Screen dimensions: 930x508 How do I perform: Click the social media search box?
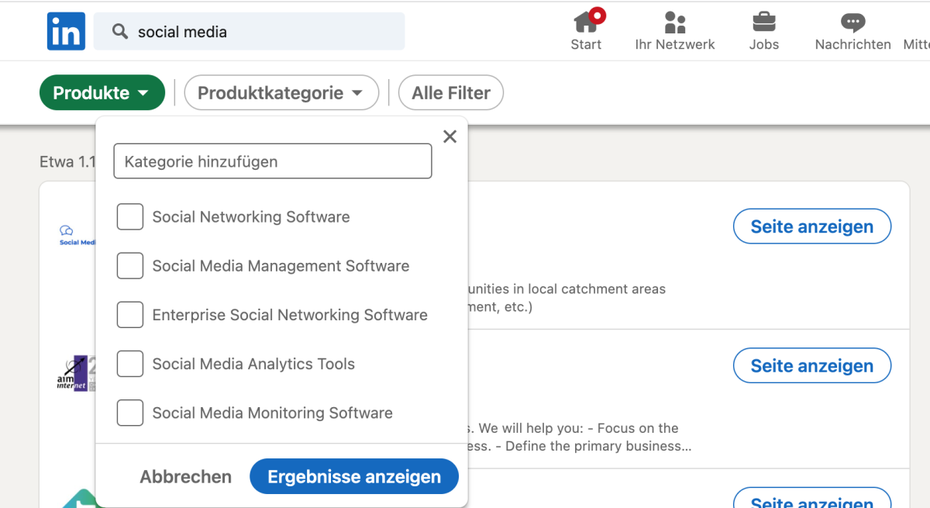[249, 31]
